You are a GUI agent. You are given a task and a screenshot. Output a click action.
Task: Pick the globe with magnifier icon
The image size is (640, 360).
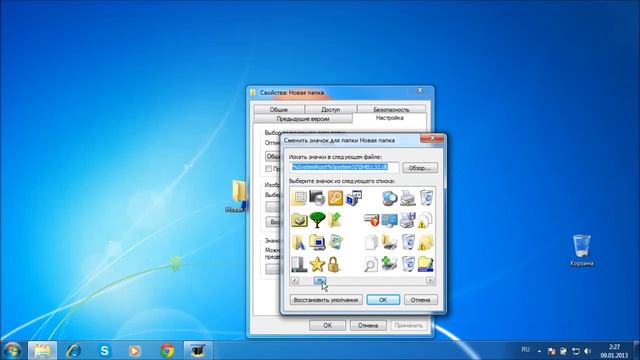(x=390, y=198)
